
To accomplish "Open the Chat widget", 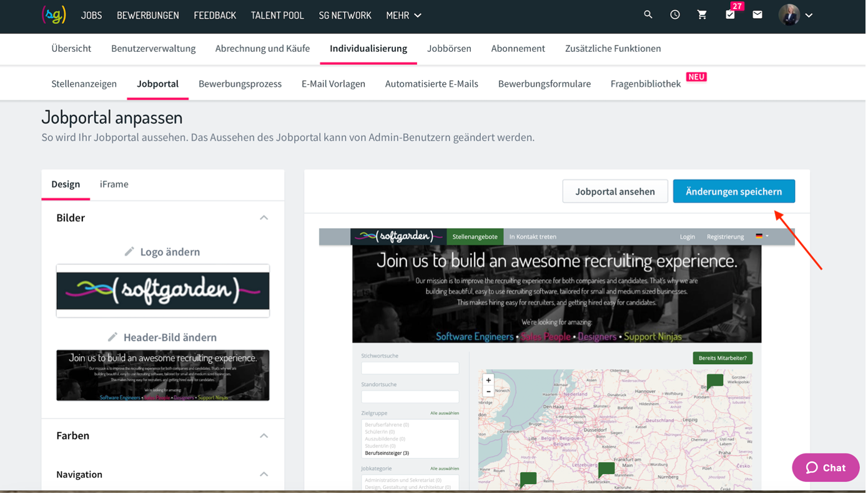I will click(828, 469).
